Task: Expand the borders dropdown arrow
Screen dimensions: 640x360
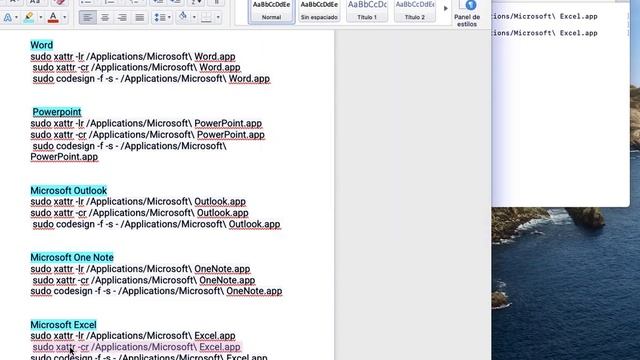Action: [218, 18]
